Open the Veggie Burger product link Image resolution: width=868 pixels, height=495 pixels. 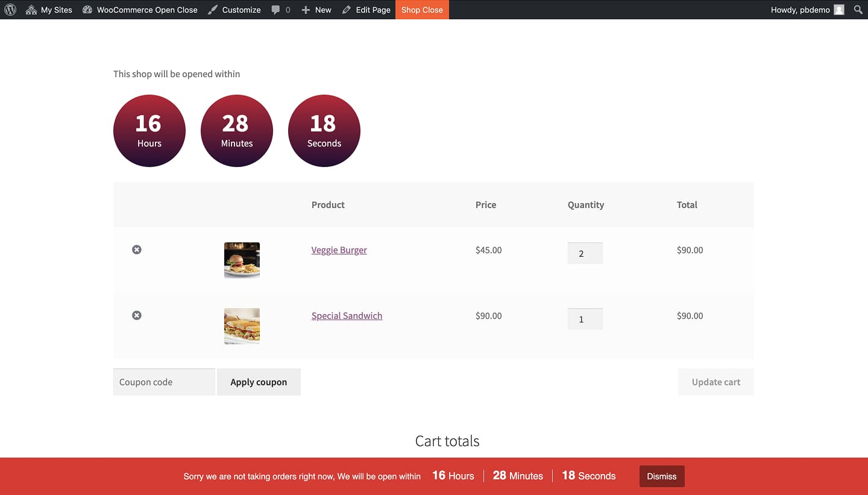[x=339, y=250]
